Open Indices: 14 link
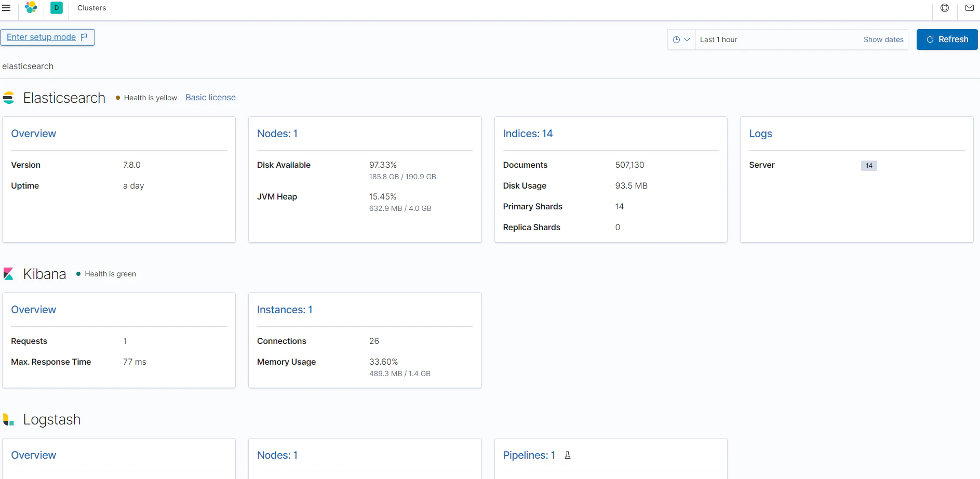 528,134
